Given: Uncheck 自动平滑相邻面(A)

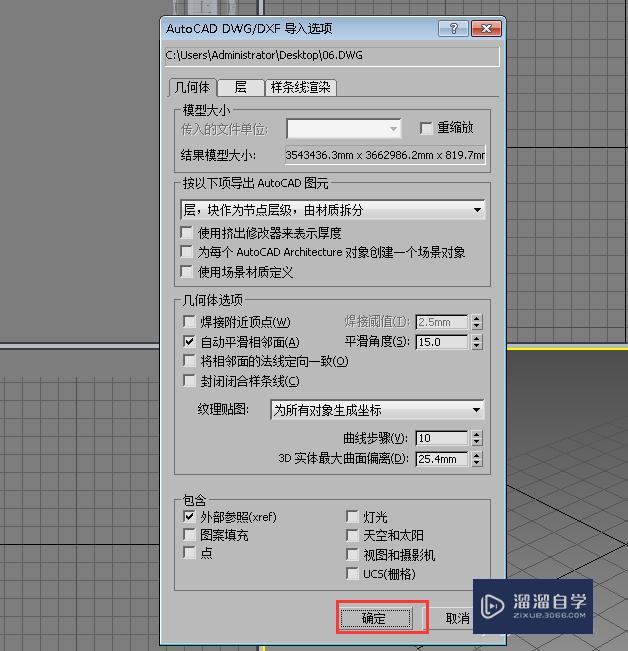Looking at the screenshot, I should coord(189,342).
